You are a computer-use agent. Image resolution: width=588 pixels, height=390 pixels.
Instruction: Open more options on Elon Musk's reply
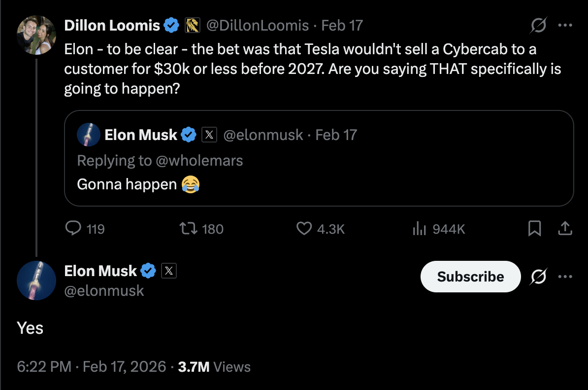click(x=565, y=277)
